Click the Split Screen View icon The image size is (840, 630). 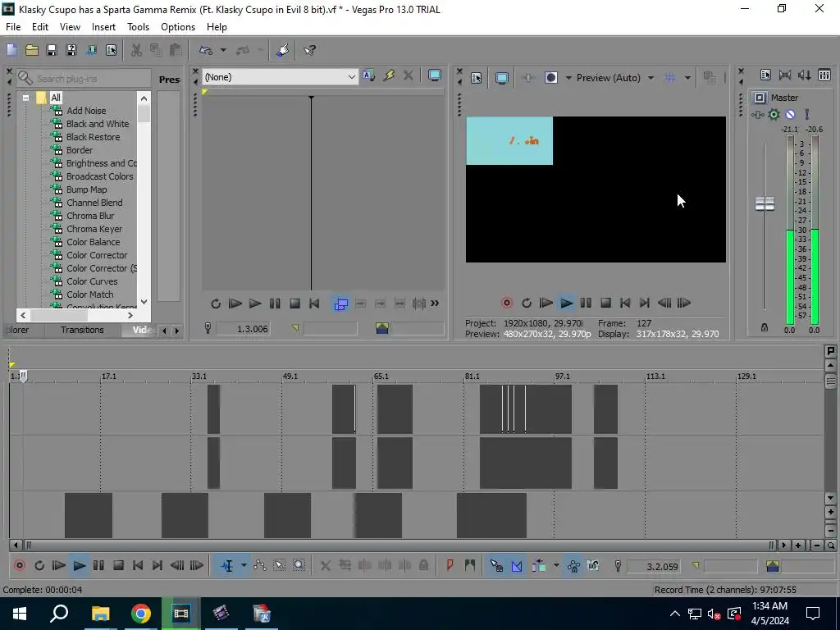[550, 78]
